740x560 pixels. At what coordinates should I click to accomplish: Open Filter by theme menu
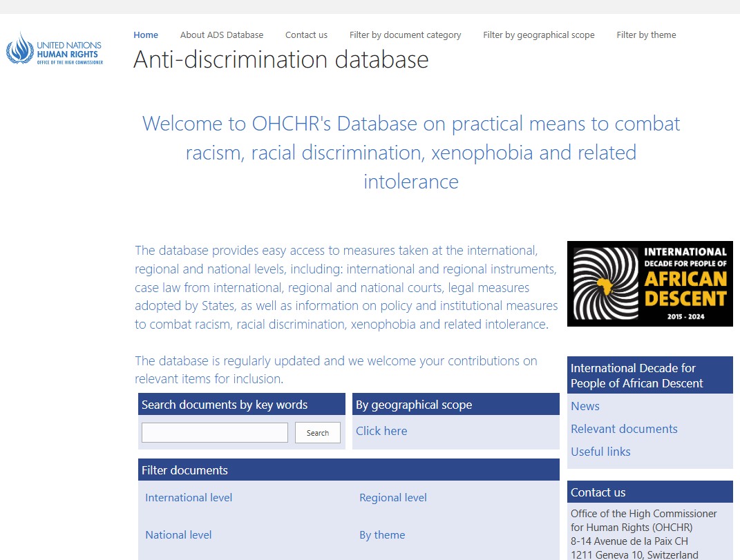pos(646,35)
